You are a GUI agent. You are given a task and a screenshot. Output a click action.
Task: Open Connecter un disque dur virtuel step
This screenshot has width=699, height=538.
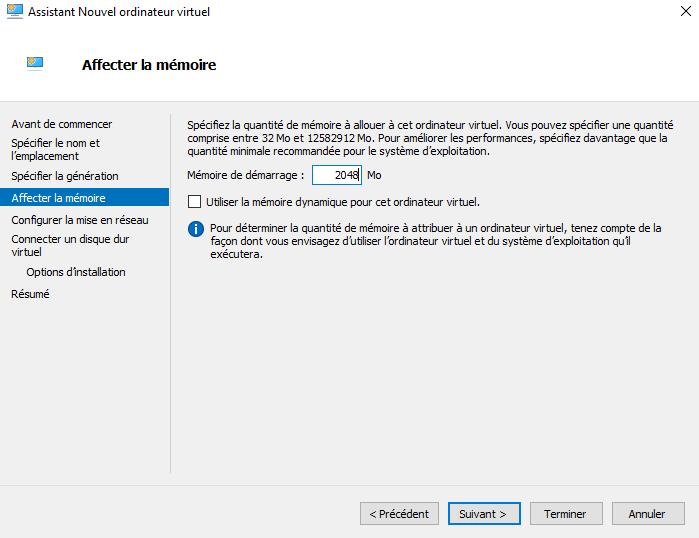[x=69, y=246]
